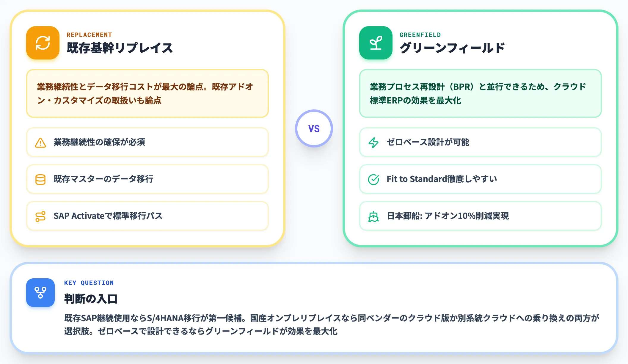Image resolution: width=628 pixels, height=364 pixels.
Task: Select the ゼロベース設計が可能 item
Action: coord(481,142)
